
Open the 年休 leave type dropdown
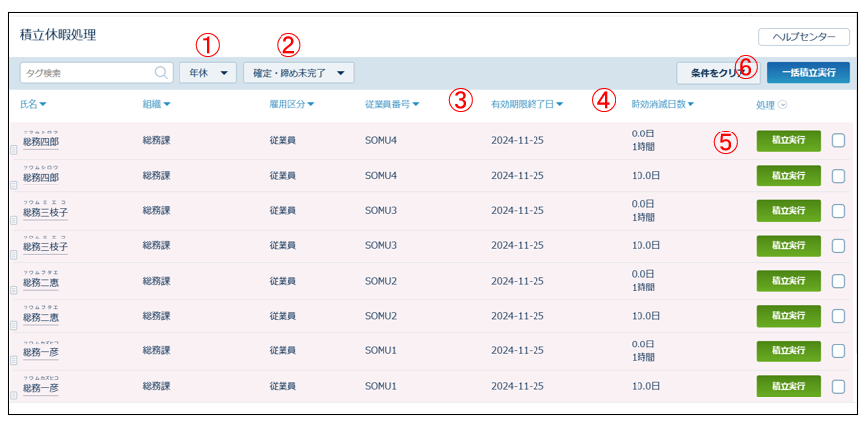[208, 73]
